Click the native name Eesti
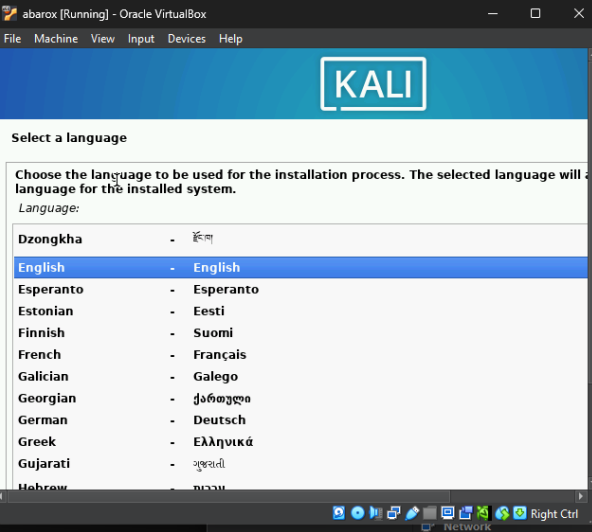Viewport: 592px width, 532px height. [209, 311]
